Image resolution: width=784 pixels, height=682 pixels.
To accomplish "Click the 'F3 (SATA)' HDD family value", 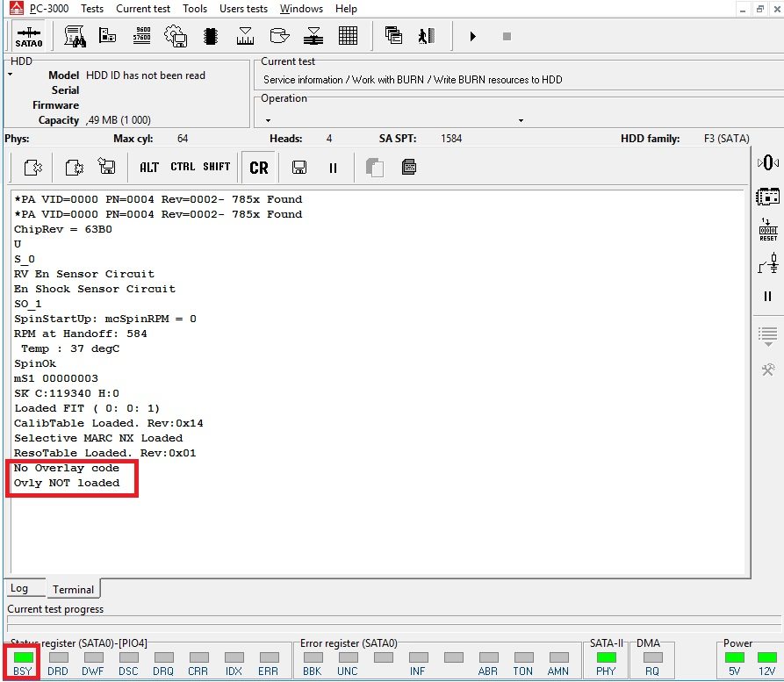I will click(727, 139).
